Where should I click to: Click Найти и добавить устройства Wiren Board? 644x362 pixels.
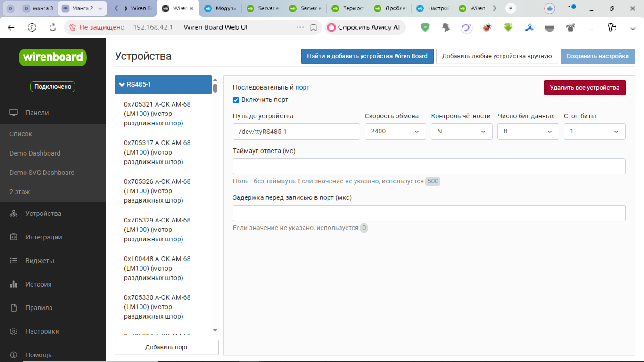(367, 56)
